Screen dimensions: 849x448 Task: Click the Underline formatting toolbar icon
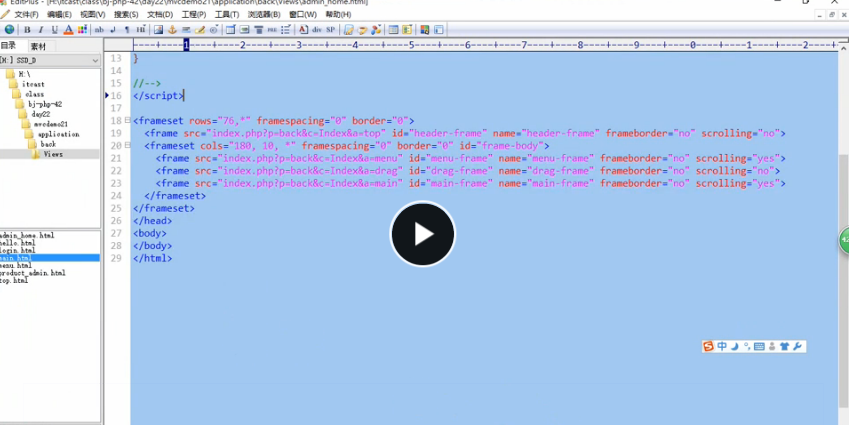pos(54,30)
